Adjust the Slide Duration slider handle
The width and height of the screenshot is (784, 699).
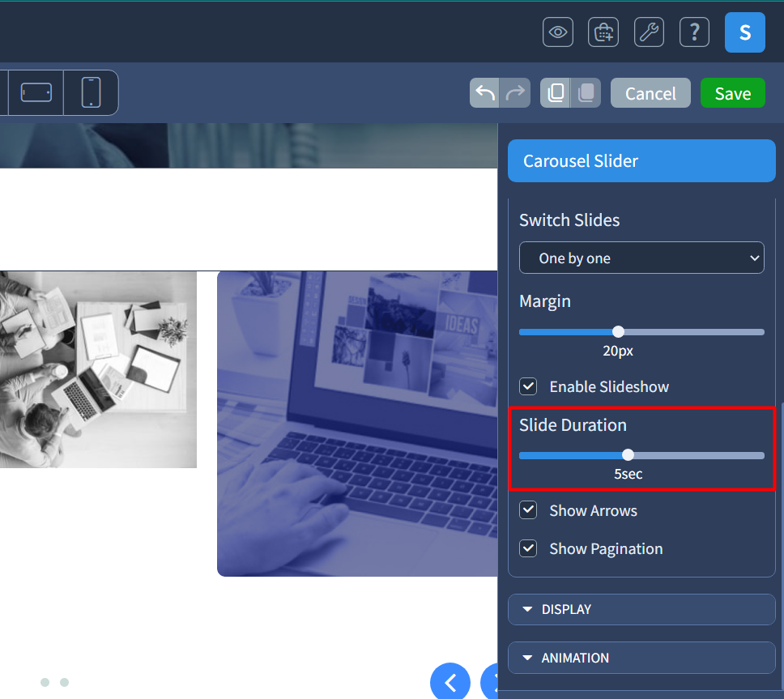click(x=628, y=454)
